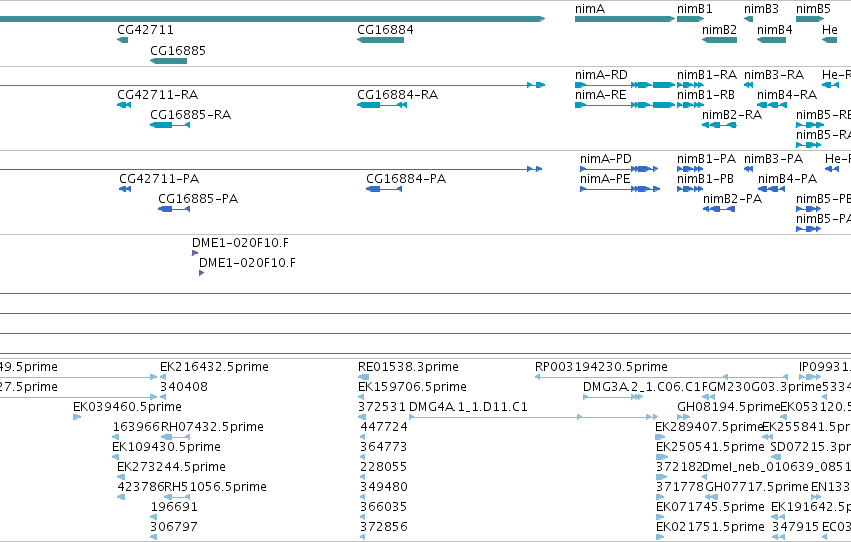851x542 pixels.
Task: Select the RH07432.5prime EST
Action: 175,437
